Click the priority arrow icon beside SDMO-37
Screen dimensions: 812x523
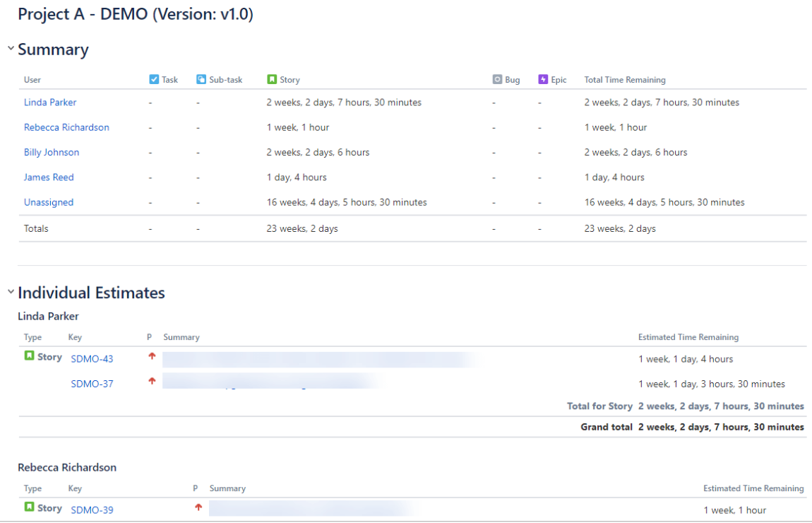click(x=152, y=381)
